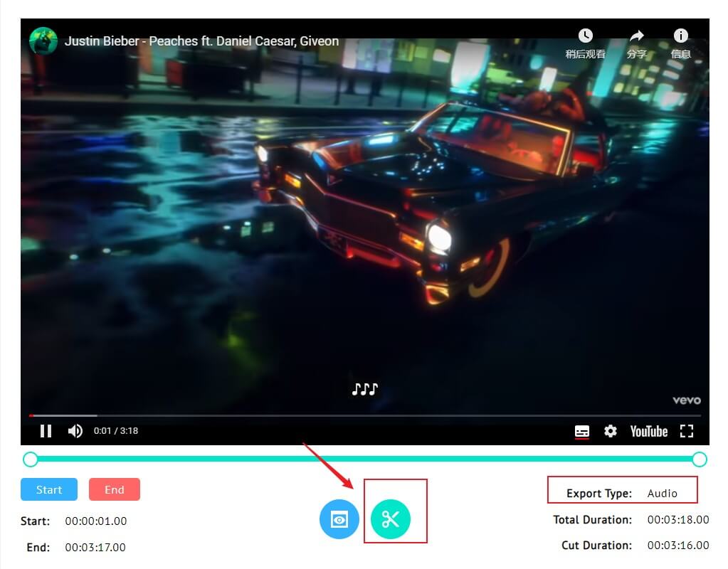Click the Total Duration value 00:03:18.00
This screenshot has height=569, width=728.
coord(678,520)
